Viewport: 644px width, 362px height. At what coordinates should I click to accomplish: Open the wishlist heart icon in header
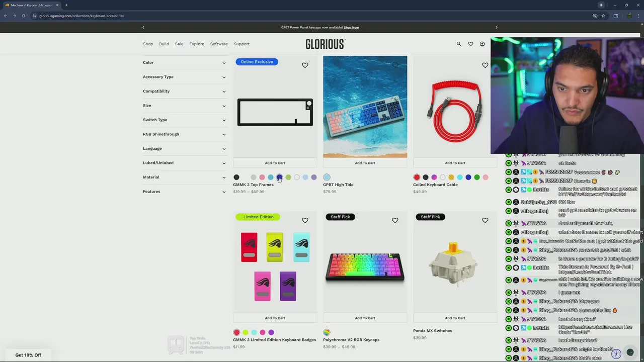tap(470, 44)
